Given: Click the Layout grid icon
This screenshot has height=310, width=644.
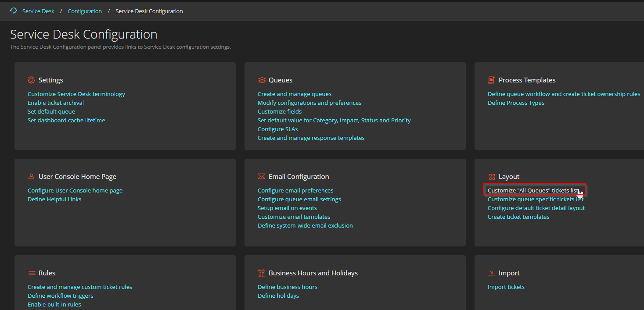Looking at the screenshot, I should pyautogui.click(x=491, y=176).
